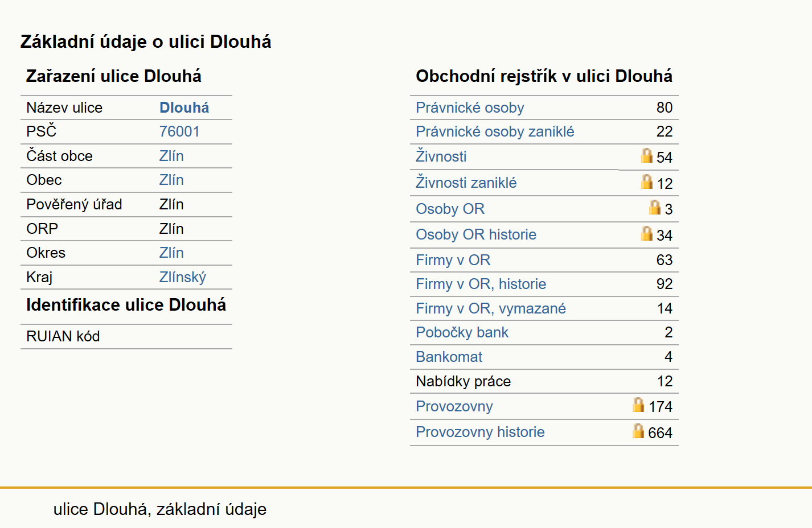812x528 pixels.
Task: Open Firmy v OR, historie
Action: click(481, 284)
